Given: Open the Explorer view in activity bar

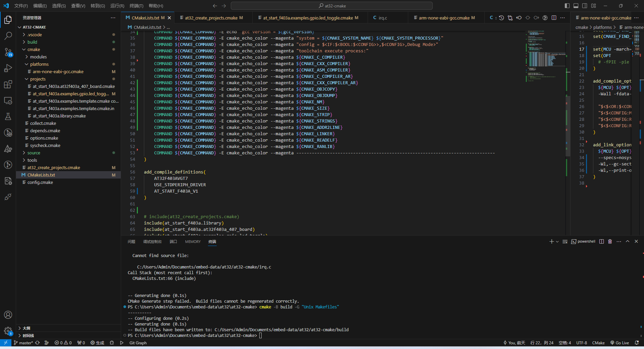Looking at the screenshot, I should (x=8, y=20).
